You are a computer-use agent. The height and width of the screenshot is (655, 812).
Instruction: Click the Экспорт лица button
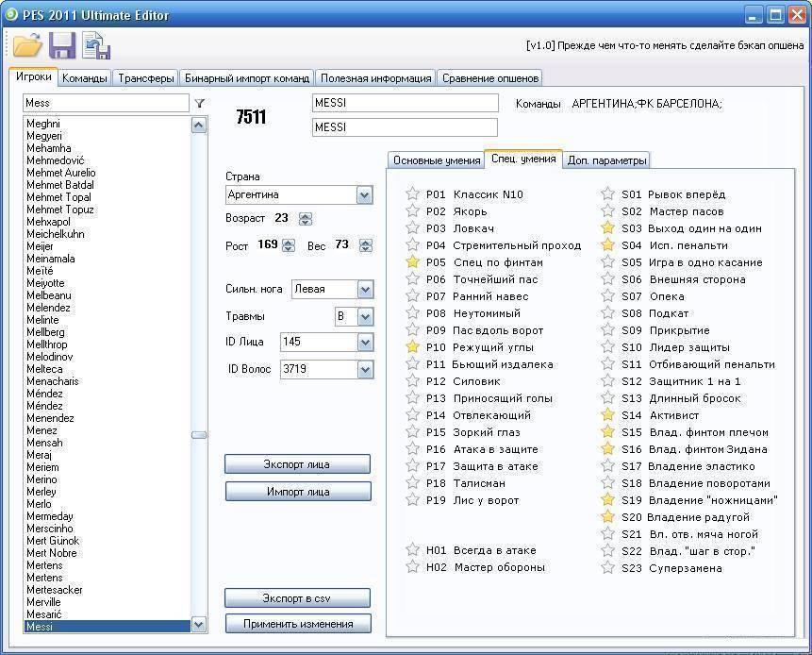(x=297, y=464)
